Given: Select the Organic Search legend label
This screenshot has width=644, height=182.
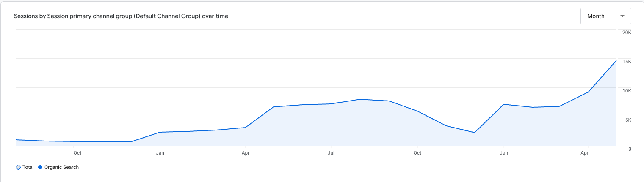Looking at the screenshot, I should click(x=61, y=167).
